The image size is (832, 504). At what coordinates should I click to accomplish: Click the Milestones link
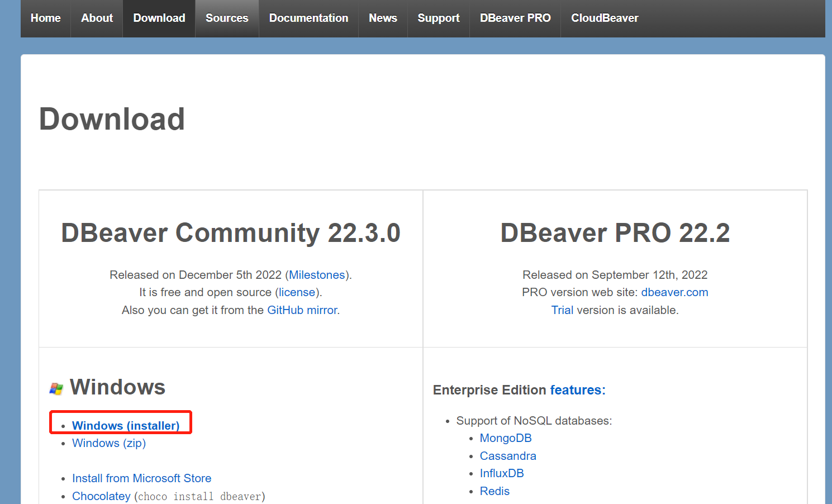[317, 275]
